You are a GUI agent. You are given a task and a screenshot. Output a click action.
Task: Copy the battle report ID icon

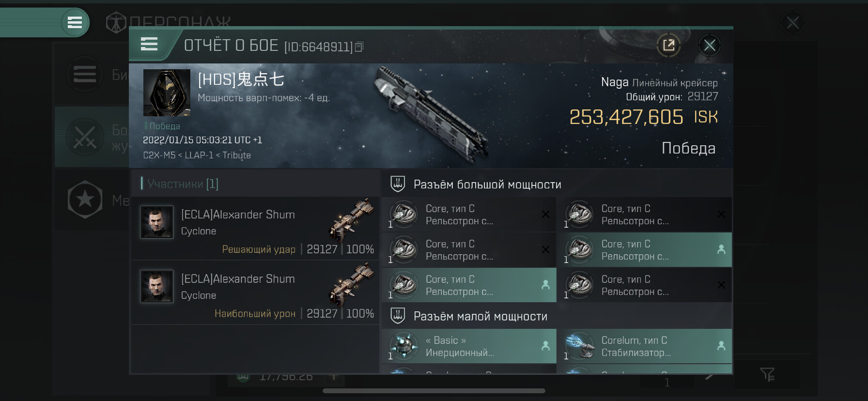coord(359,47)
